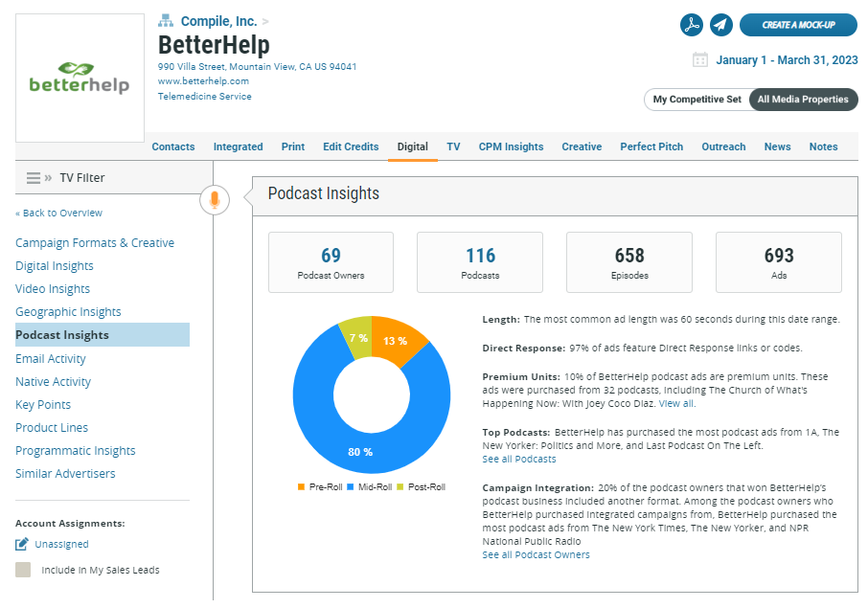
Task: Click the organization hierarchy icon beside Compile, Inc.
Action: pyautogui.click(x=166, y=21)
